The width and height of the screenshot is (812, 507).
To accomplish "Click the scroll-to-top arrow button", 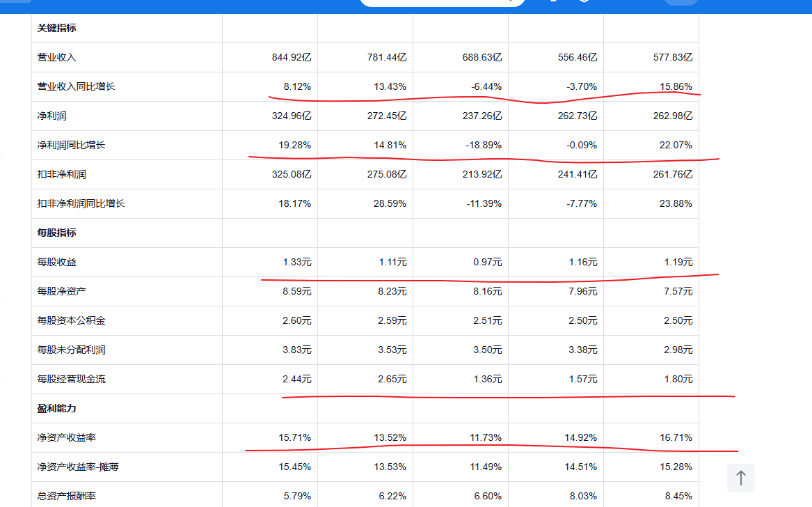I will click(741, 478).
